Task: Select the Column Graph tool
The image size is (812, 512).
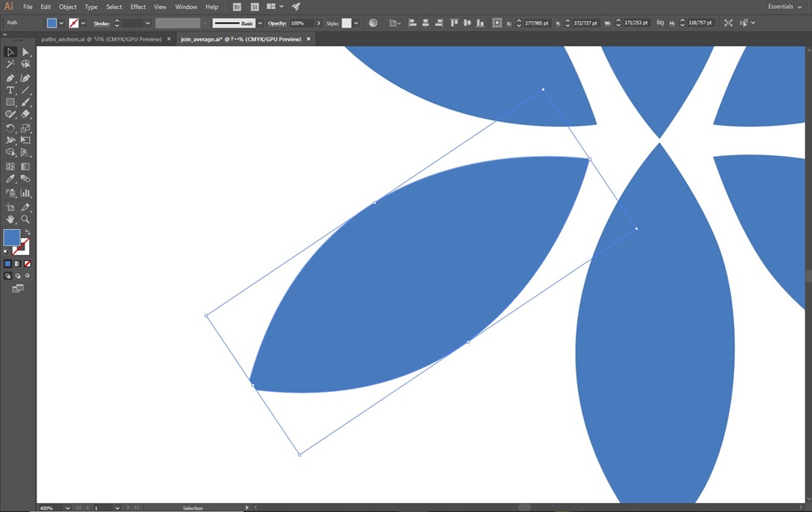Action: click(25, 193)
